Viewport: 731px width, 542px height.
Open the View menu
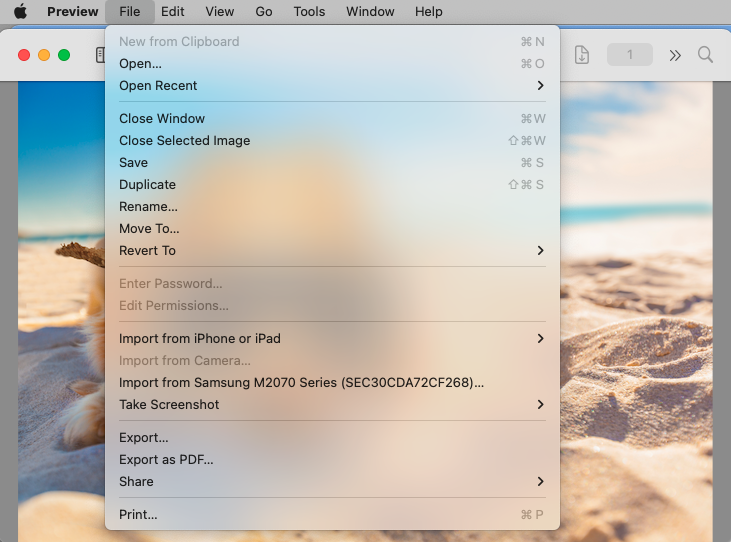(220, 11)
